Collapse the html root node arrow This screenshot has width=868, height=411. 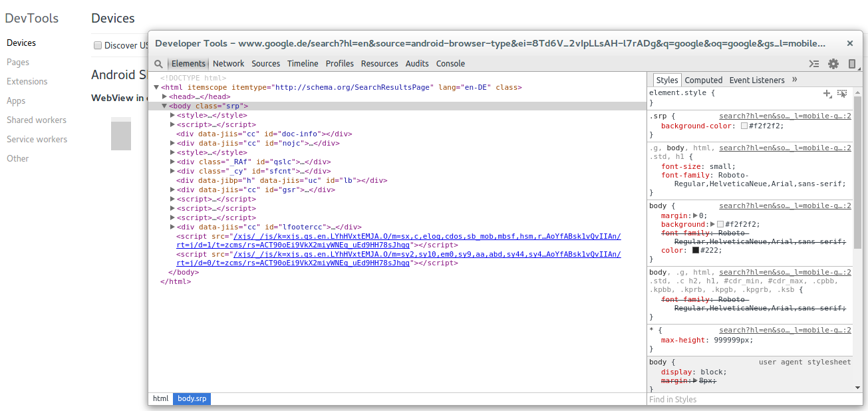click(156, 87)
